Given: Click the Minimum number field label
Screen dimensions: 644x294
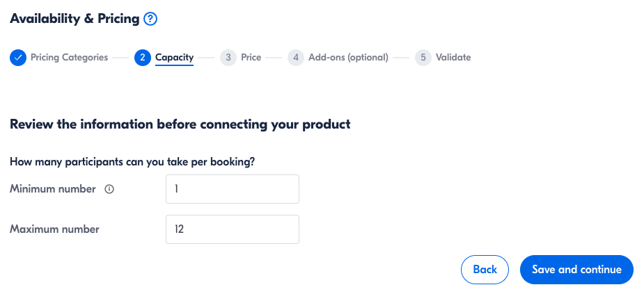Looking at the screenshot, I should (x=53, y=189).
